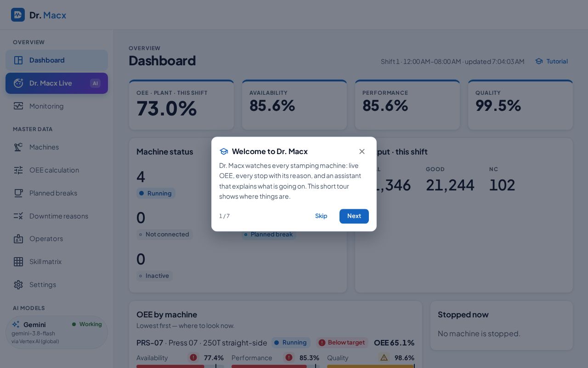The image size is (588, 368).
Task: Click the Settings gear icon
Action: click(x=18, y=285)
